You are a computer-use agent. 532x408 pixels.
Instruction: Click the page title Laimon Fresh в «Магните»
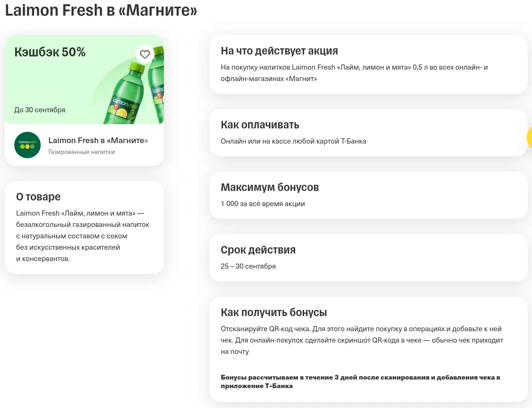click(101, 10)
